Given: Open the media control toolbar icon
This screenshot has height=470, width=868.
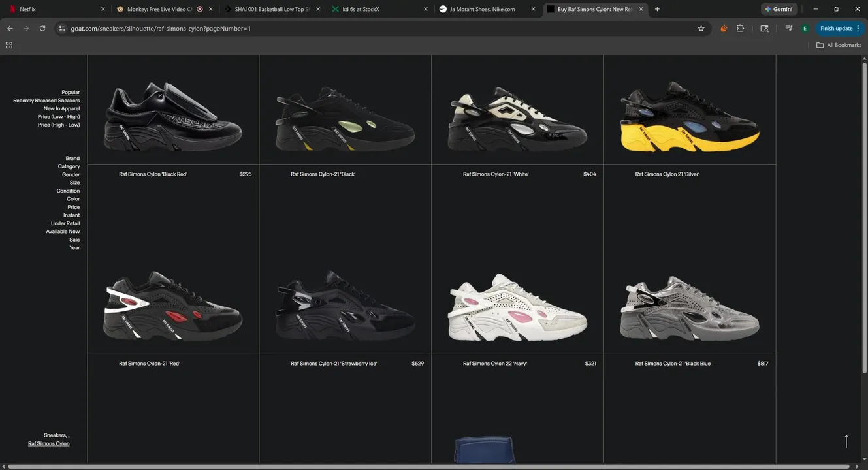Looking at the screenshot, I should tap(788, 29).
